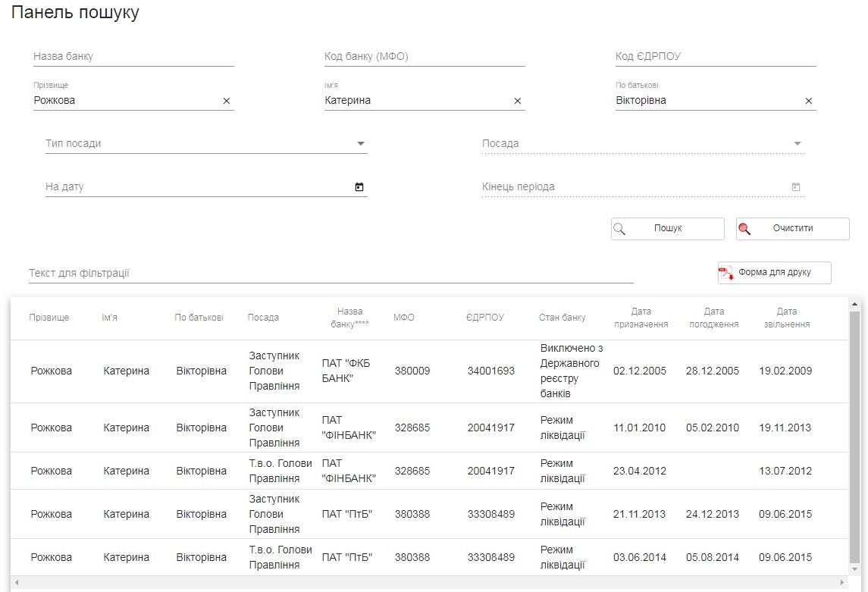Screen dimensions: 868x592
Task: Clear the Ім'я field using X icon
Action: [x=518, y=101]
